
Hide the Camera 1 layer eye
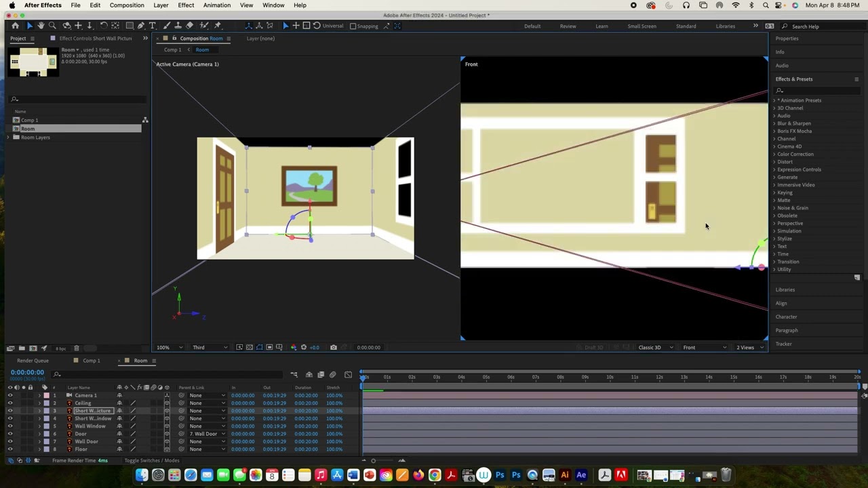tap(9, 395)
